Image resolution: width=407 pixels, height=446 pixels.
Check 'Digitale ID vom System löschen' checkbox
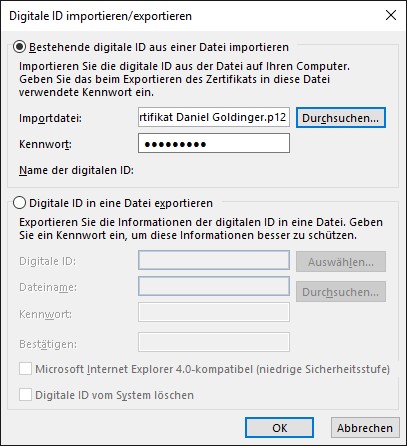coord(25,394)
